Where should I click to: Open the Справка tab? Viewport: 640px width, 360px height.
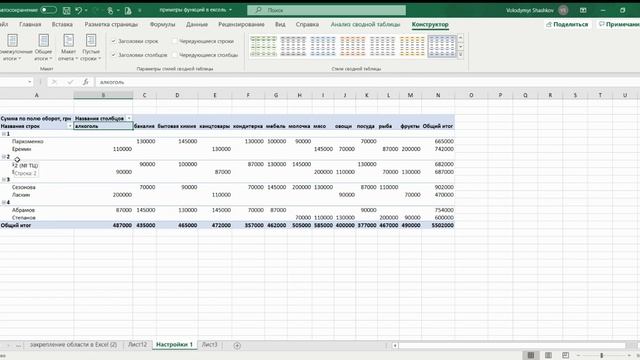pos(307,24)
